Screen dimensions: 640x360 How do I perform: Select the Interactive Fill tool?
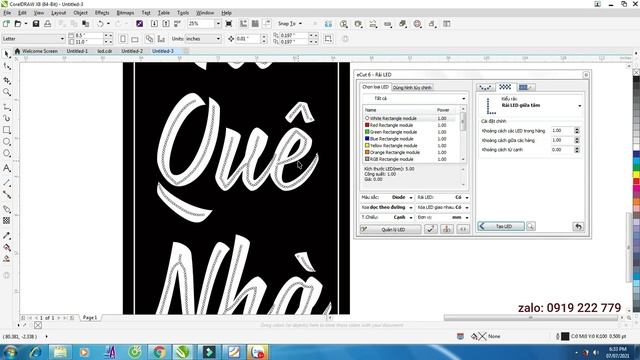coord(7,247)
